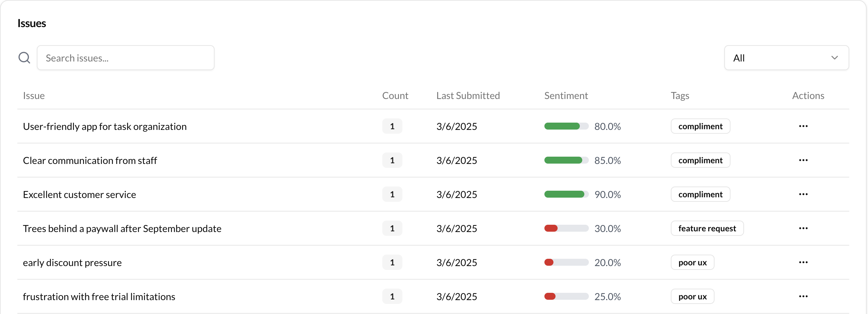The image size is (868, 314).
Task: Sort by the Count column header
Action: [x=395, y=96]
